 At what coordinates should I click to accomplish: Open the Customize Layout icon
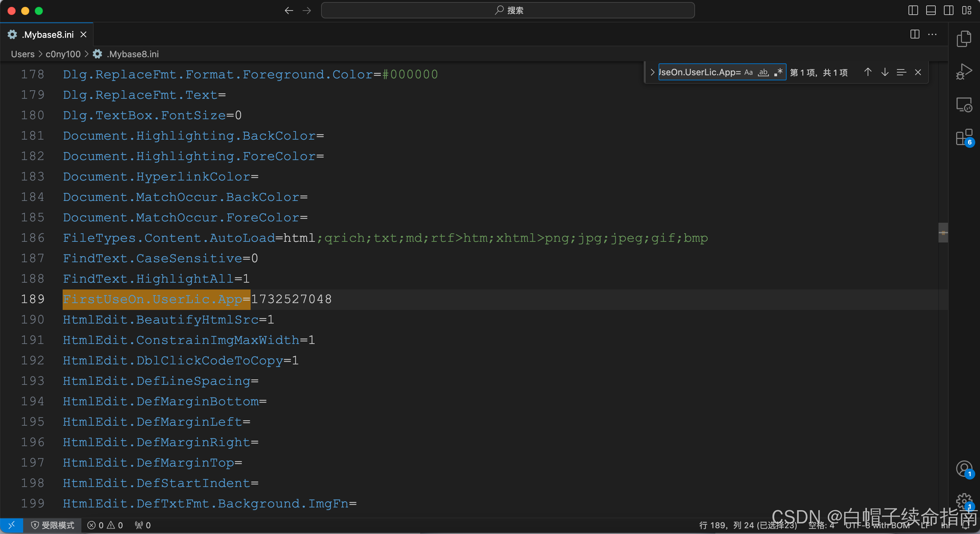(967, 10)
